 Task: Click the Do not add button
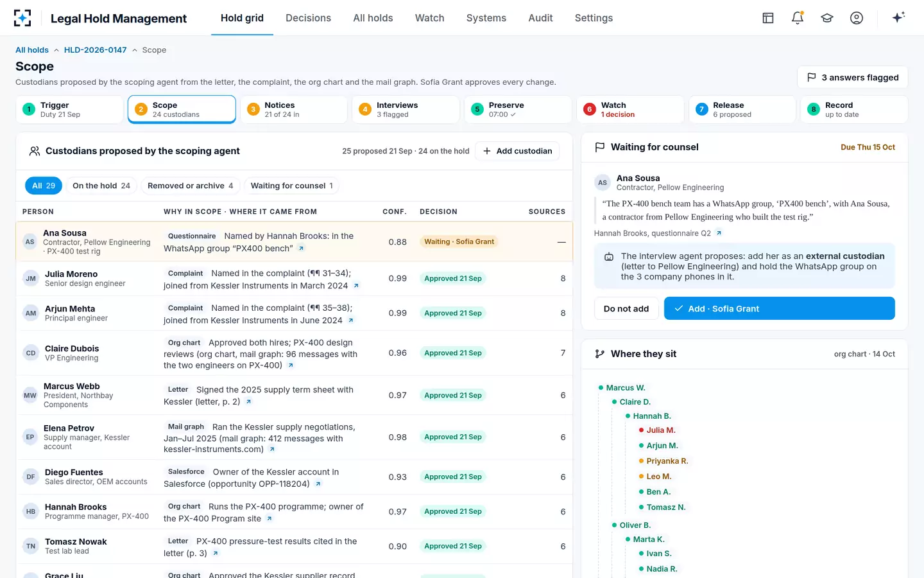point(626,308)
